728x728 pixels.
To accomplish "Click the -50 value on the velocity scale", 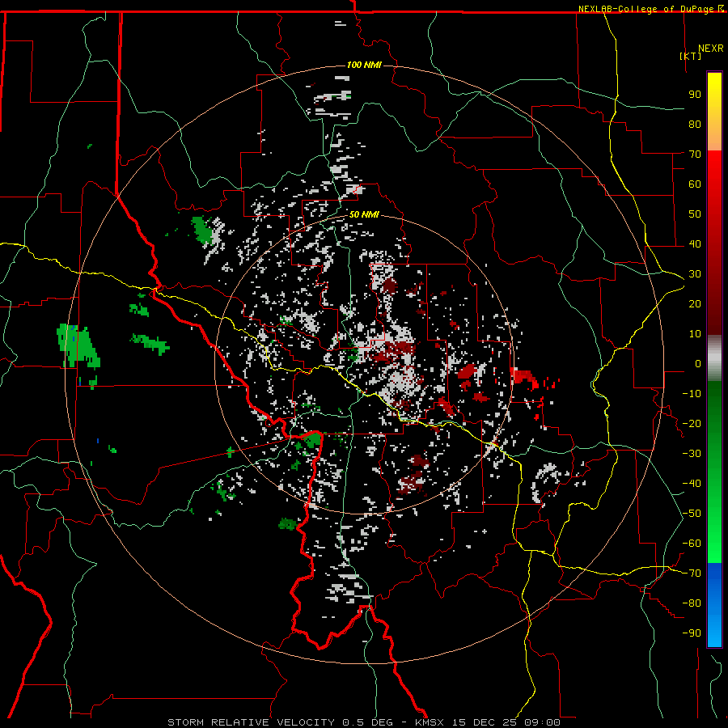I will (x=692, y=514).
